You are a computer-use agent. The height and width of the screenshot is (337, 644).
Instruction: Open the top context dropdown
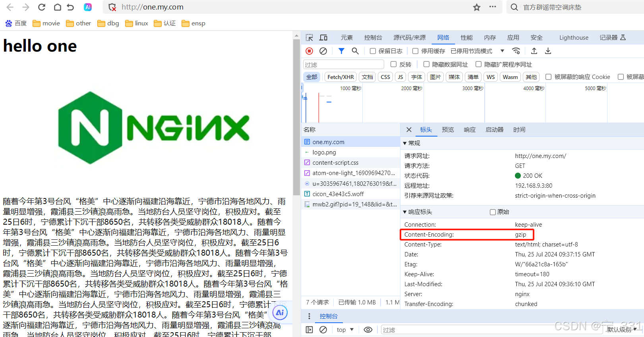click(x=345, y=329)
